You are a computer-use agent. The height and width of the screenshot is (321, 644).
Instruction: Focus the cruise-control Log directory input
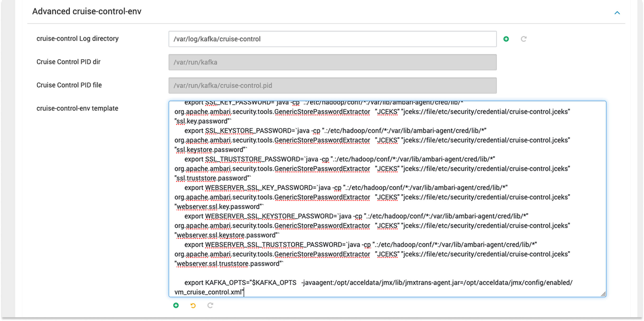click(x=332, y=39)
